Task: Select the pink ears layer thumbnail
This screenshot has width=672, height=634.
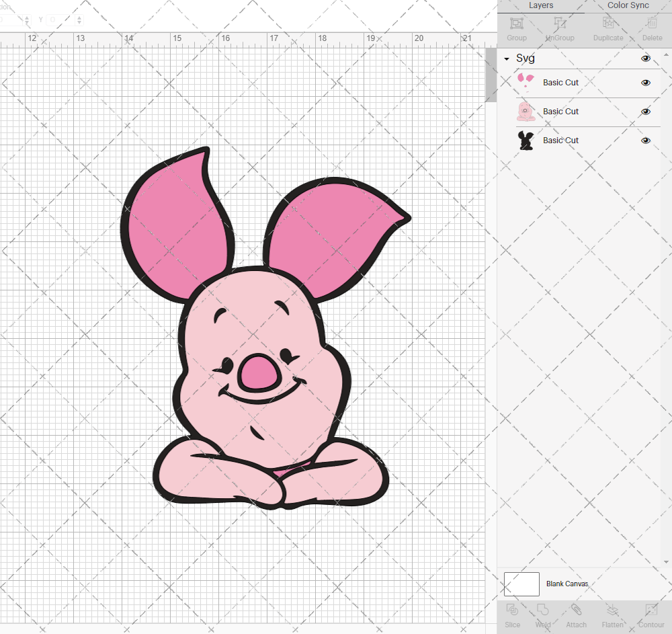Action: 526,82
